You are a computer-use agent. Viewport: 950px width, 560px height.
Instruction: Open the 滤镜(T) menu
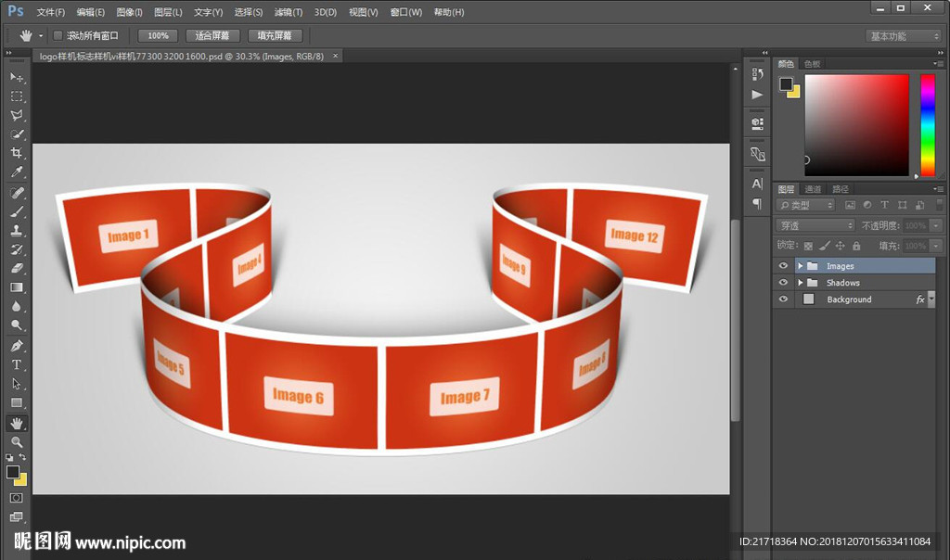click(289, 12)
